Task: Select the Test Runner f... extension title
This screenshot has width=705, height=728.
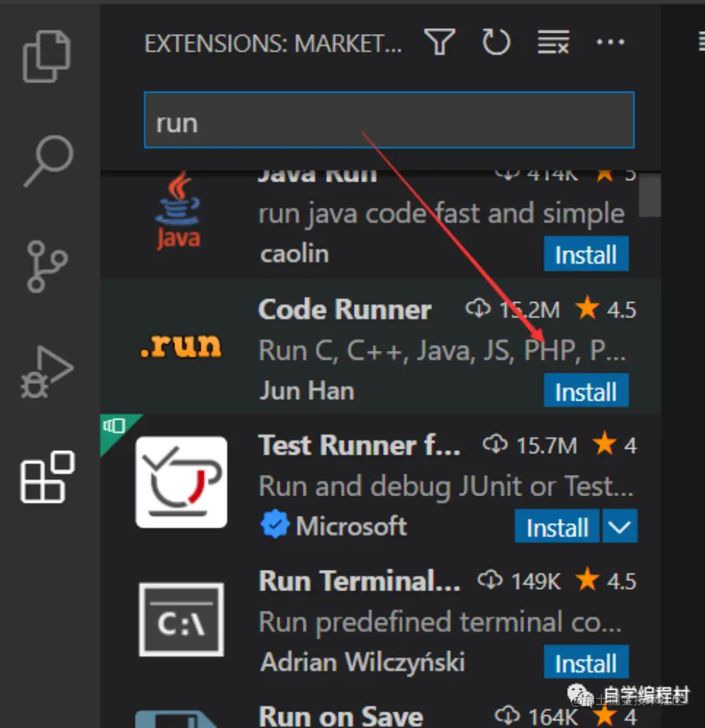Action: click(x=360, y=444)
